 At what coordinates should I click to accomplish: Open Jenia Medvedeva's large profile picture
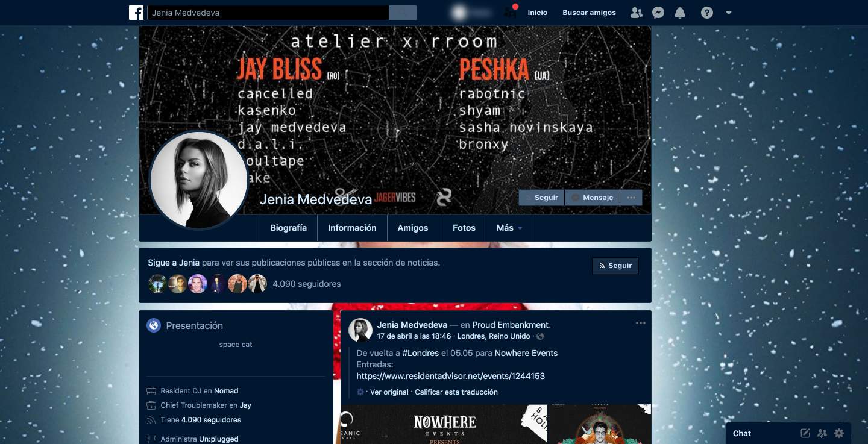click(x=198, y=181)
